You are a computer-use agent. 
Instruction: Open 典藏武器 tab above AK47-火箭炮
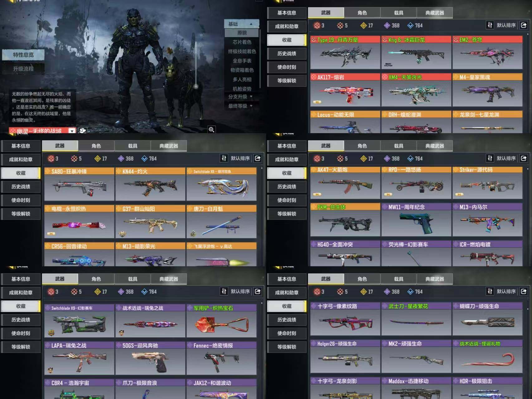[435, 146]
